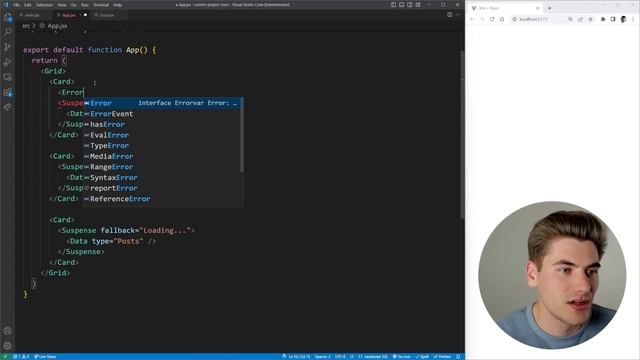This screenshot has height=360, width=640.
Task: Click the browser Back arrow
Action: [x=472, y=19]
